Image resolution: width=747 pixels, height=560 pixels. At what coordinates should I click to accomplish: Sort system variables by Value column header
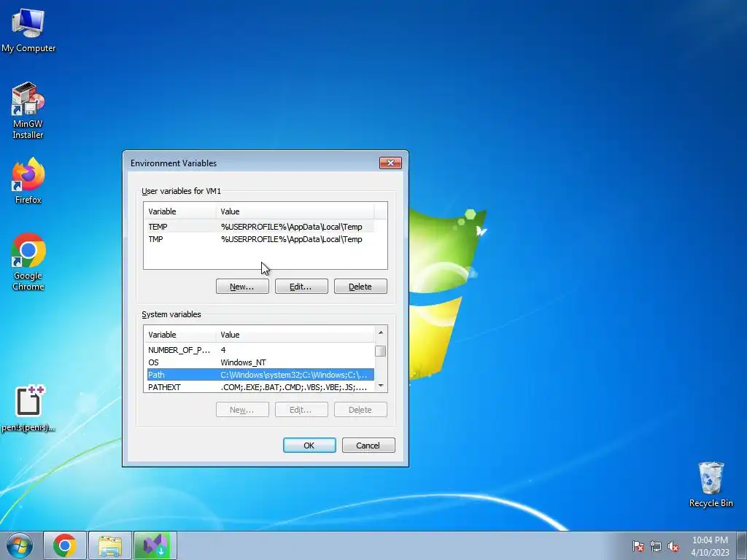(x=295, y=335)
